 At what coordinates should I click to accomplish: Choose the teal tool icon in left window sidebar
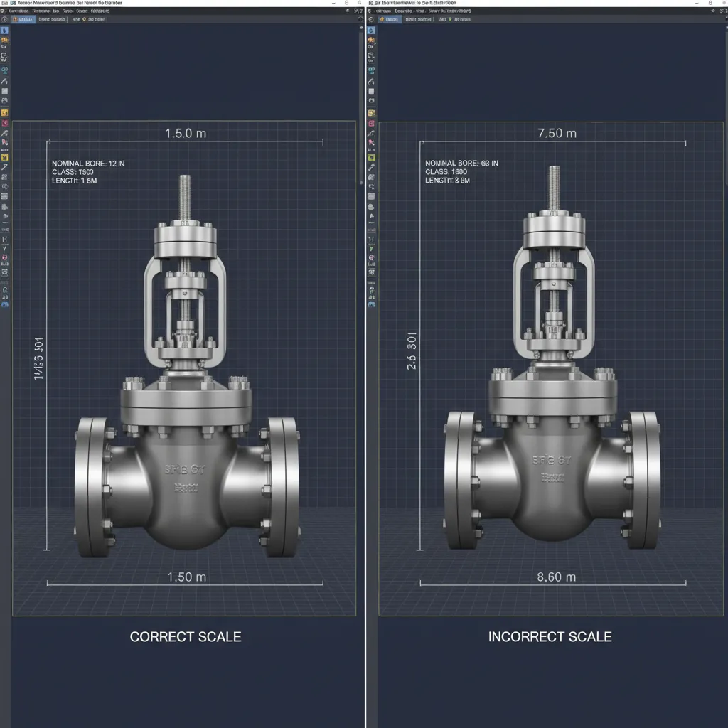4,70
